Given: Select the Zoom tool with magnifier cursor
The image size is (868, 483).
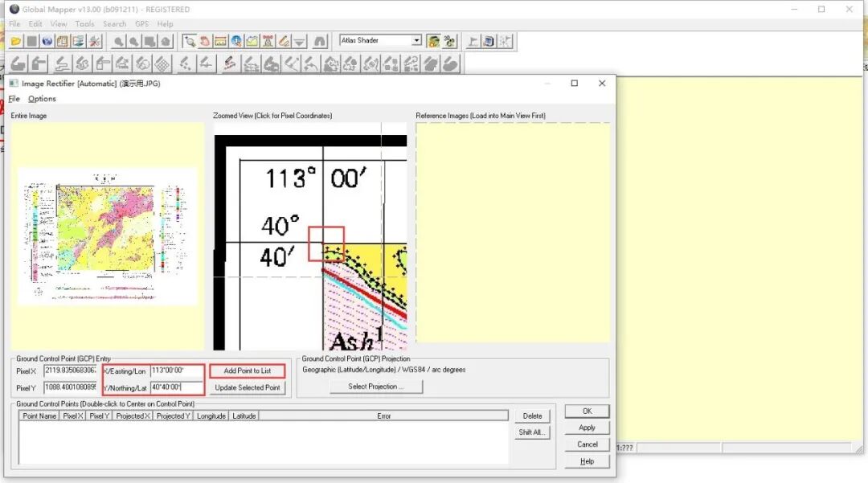Looking at the screenshot, I should (x=190, y=42).
